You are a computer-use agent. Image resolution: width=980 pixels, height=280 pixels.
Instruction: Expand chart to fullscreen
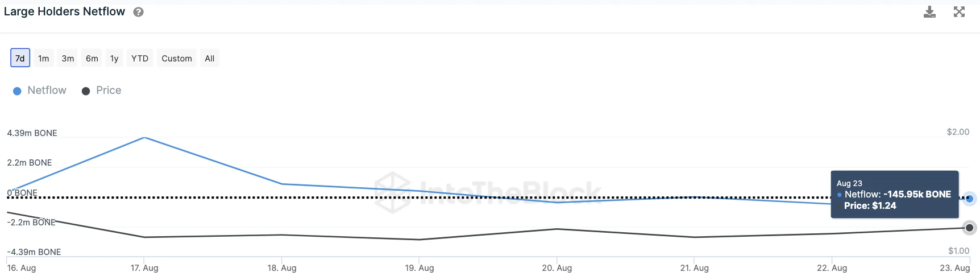point(959,12)
